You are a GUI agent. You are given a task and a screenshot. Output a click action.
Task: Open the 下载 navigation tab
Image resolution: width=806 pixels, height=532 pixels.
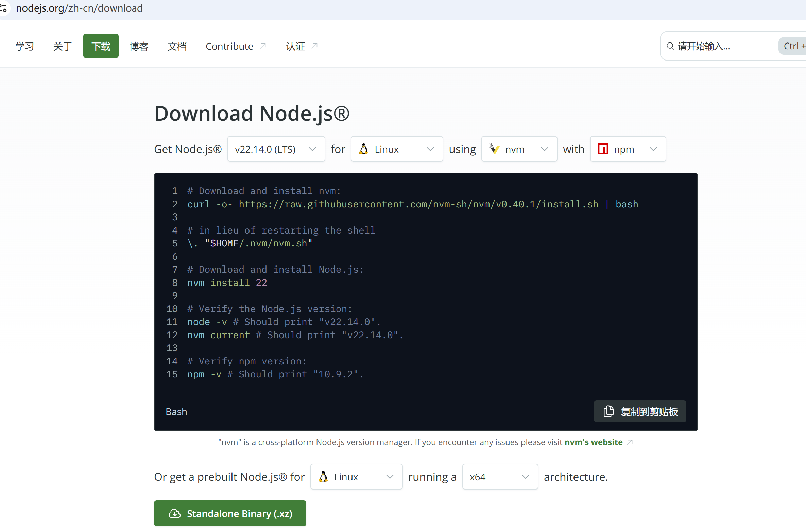[x=101, y=46]
